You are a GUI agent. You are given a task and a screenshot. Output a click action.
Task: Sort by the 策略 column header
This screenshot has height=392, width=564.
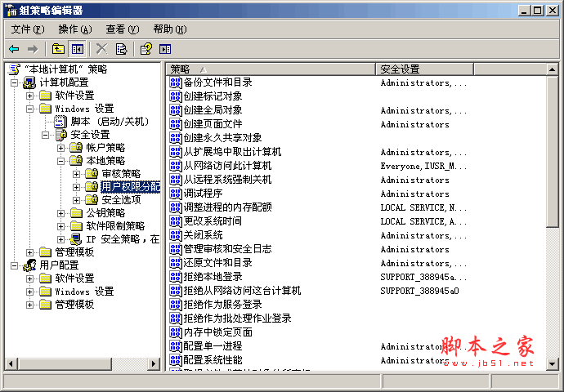[270, 69]
